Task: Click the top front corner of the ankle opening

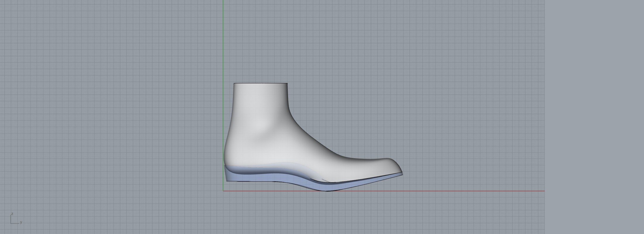Action: point(287,84)
